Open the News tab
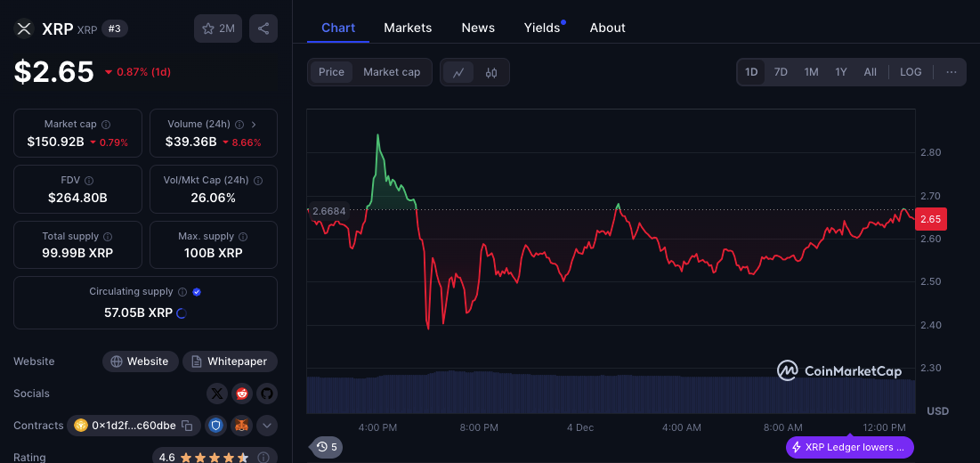 478,28
